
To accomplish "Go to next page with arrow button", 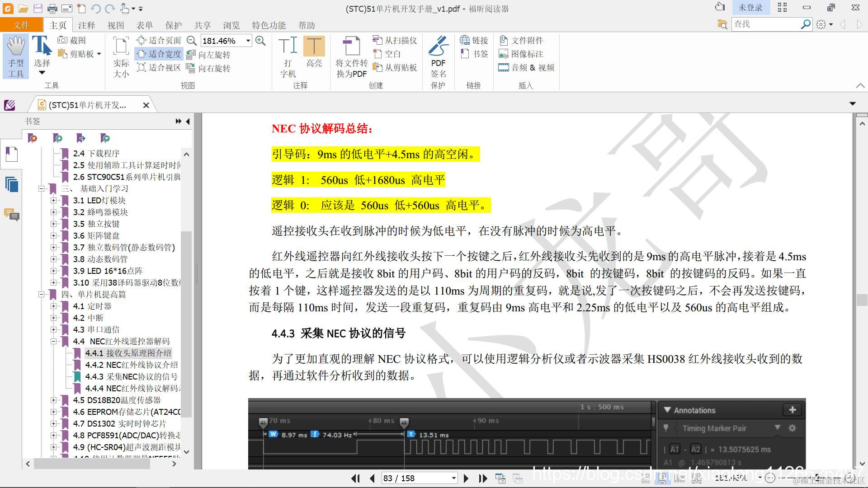I will click(466, 478).
